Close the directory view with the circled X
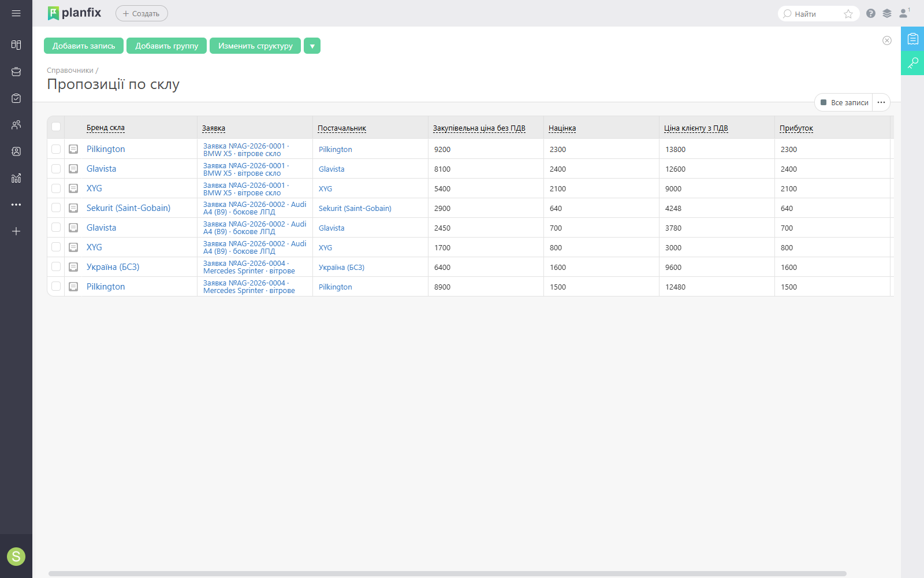 click(x=887, y=40)
